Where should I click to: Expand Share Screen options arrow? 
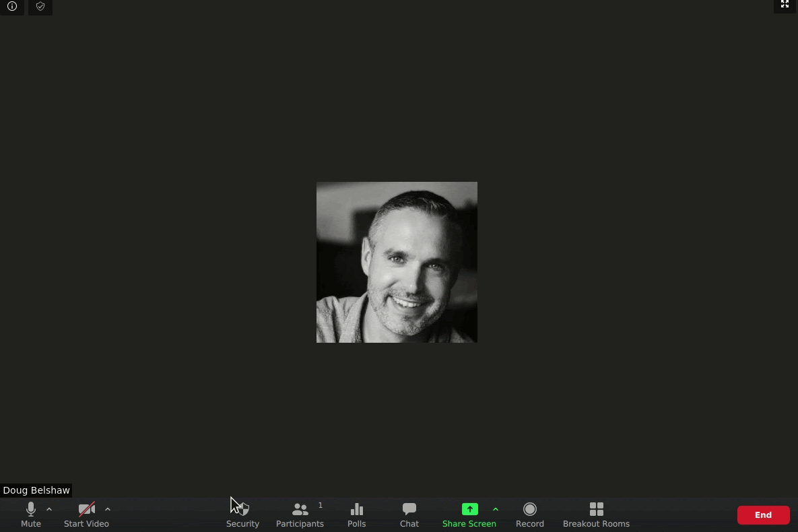(496, 509)
